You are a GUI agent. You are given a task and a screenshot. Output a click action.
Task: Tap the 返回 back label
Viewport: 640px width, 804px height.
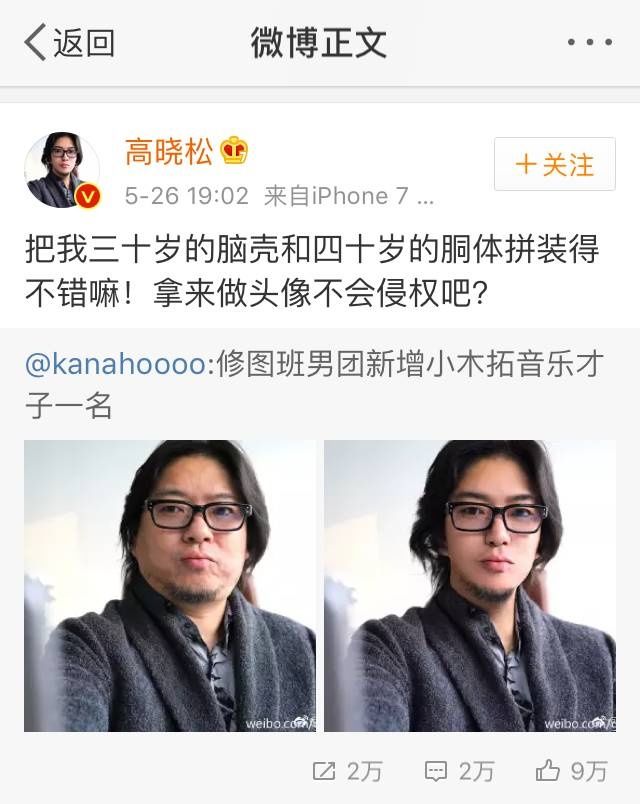(x=84, y=43)
